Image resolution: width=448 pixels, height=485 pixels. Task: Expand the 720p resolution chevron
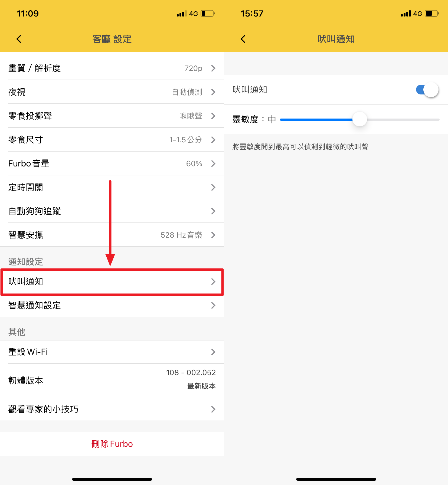click(213, 68)
